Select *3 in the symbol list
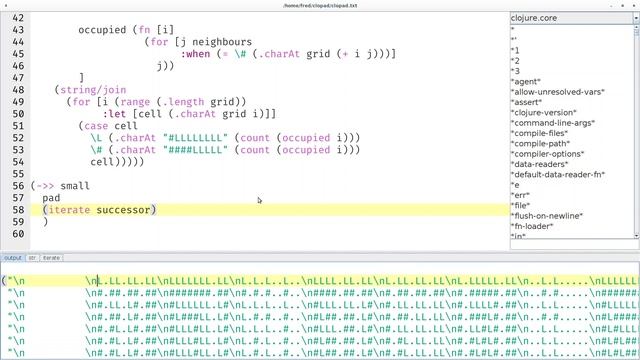This screenshot has height=360, width=640. [515, 71]
